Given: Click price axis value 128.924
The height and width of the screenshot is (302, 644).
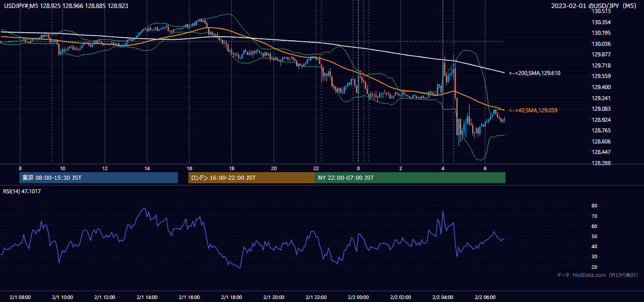Looking at the screenshot, I should coord(602,120).
